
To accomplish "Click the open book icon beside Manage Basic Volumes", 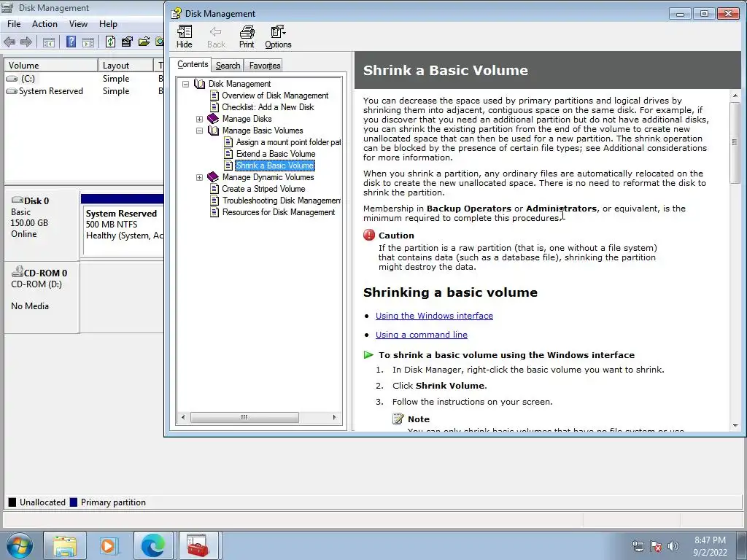I will [x=213, y=131].
